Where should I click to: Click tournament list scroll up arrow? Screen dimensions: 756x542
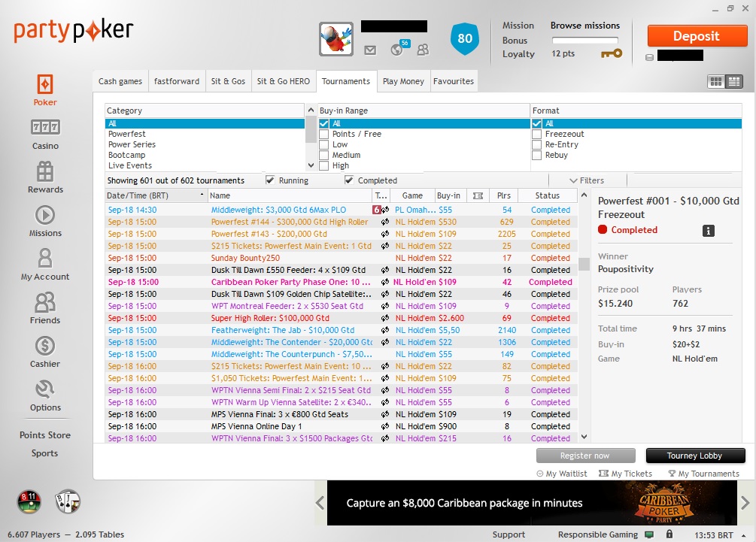[584, 195]
